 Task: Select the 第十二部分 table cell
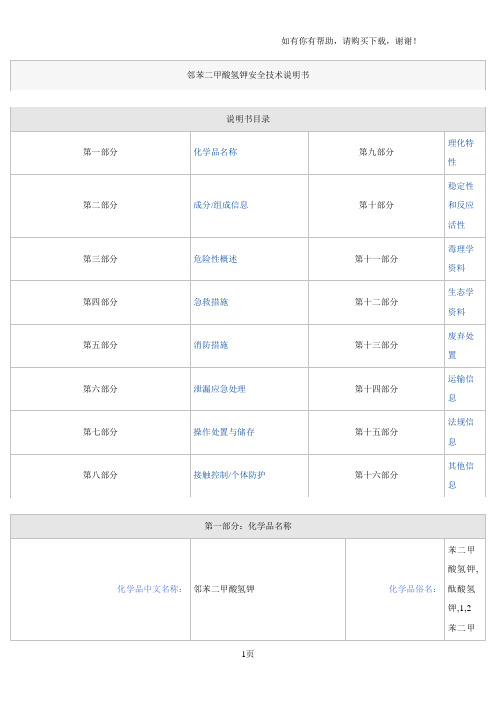[376, 303]
